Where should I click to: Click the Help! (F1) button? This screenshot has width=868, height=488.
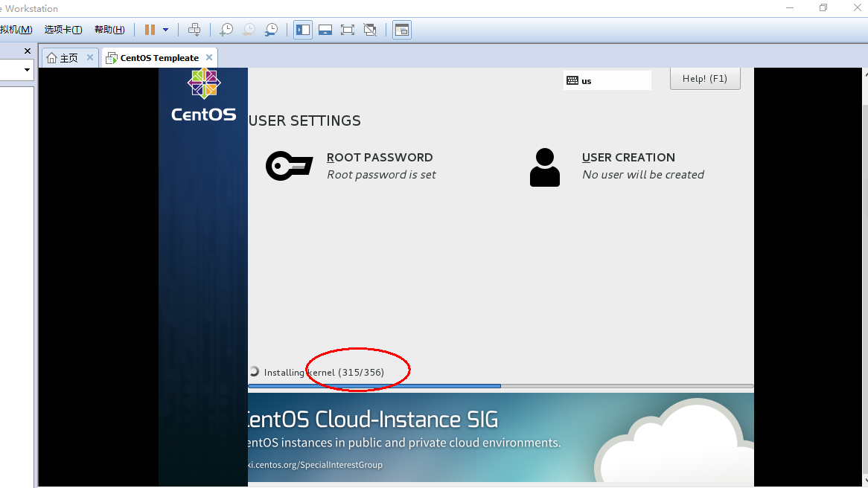705,79
